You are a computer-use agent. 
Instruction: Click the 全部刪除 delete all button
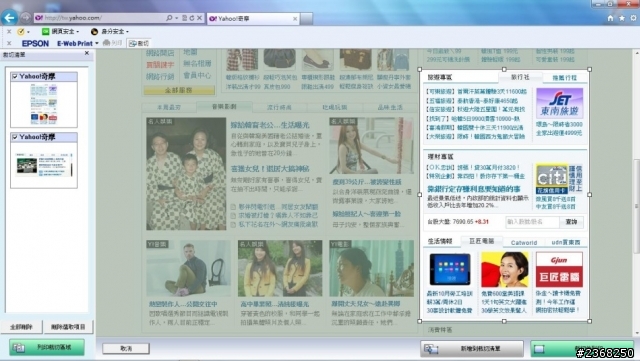click(21, 327)
